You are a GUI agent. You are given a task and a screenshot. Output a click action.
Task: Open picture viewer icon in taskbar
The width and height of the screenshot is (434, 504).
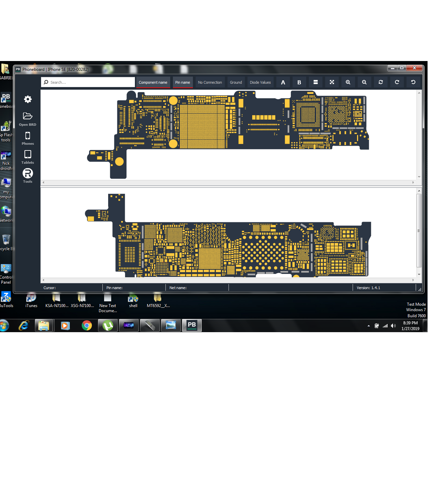(x=171, y=326)
